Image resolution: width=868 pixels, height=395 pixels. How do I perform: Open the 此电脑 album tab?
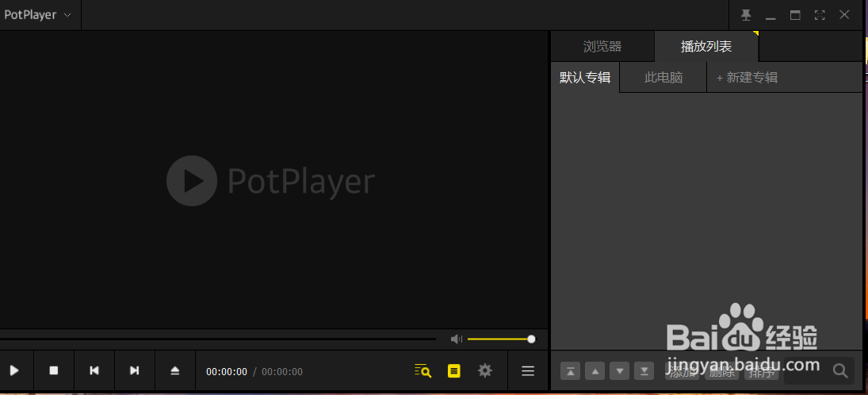point(663,78)
